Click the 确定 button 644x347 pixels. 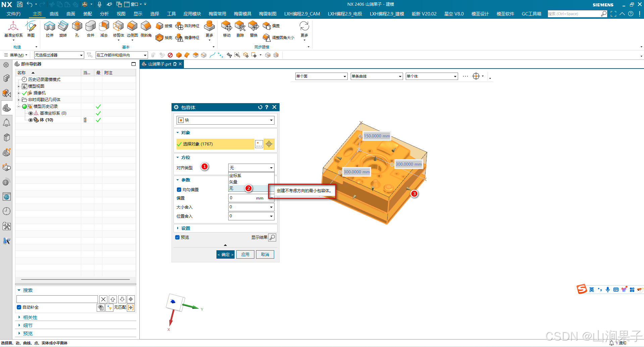226,255
